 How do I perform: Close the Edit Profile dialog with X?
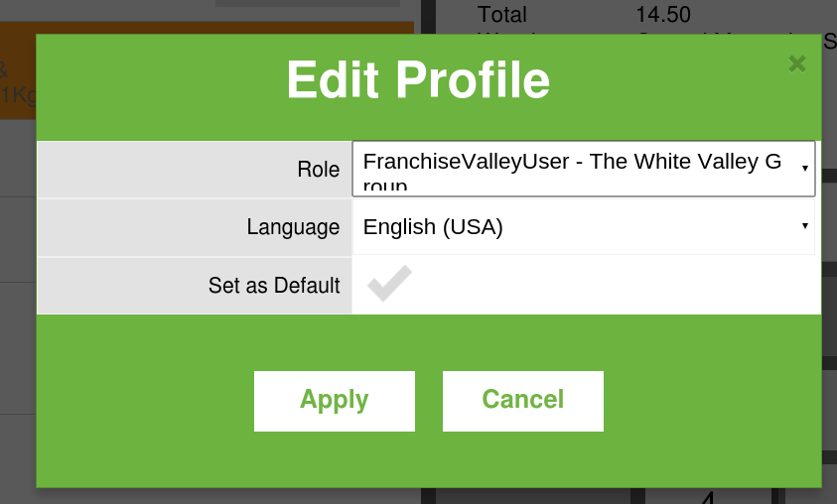pos(796,64)
